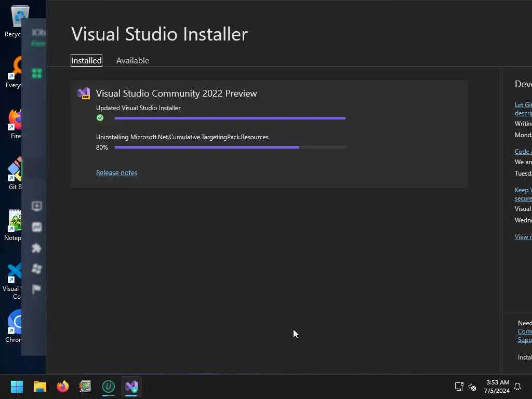Screen dimensions: 532x399
Task: Click the completed Updated Visual Studio Installer progress bar
Action: [230, 118]
